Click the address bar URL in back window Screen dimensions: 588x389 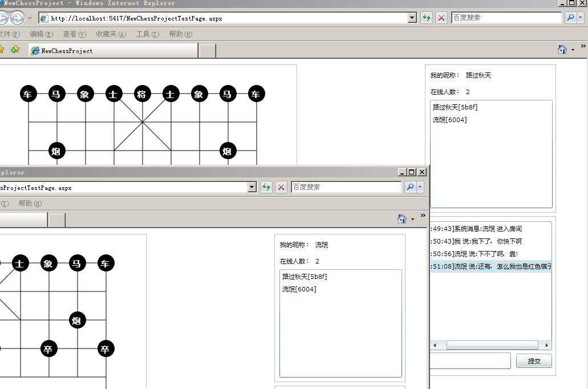(136, 18)
